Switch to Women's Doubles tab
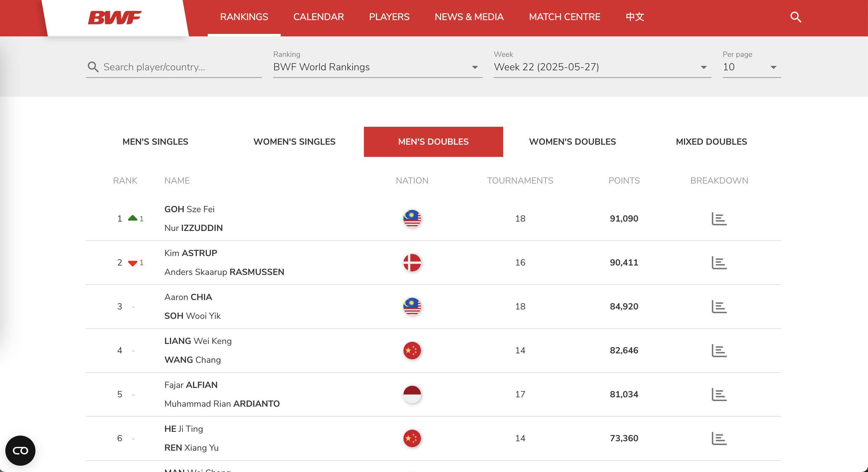 [572, 142]
